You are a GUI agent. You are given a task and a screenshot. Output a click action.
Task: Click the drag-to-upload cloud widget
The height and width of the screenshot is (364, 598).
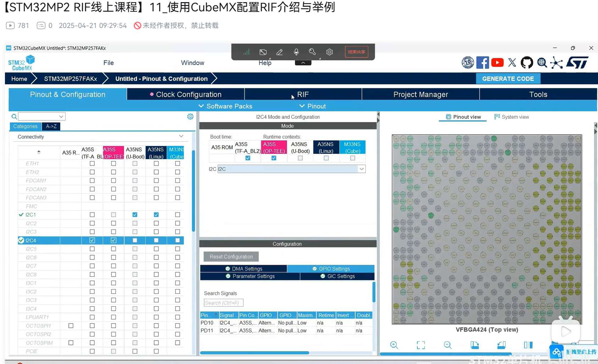(x=574, y=352)
